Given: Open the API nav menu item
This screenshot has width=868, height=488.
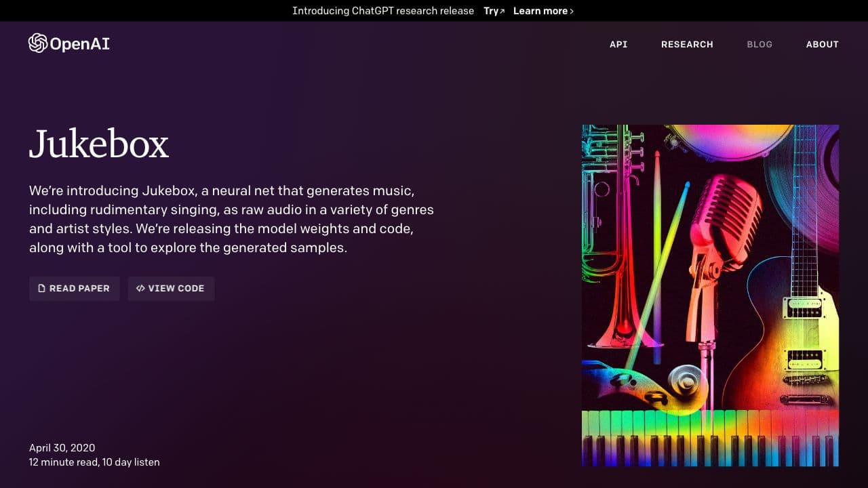Looking at the screenshot, I should tap(618, 44).
